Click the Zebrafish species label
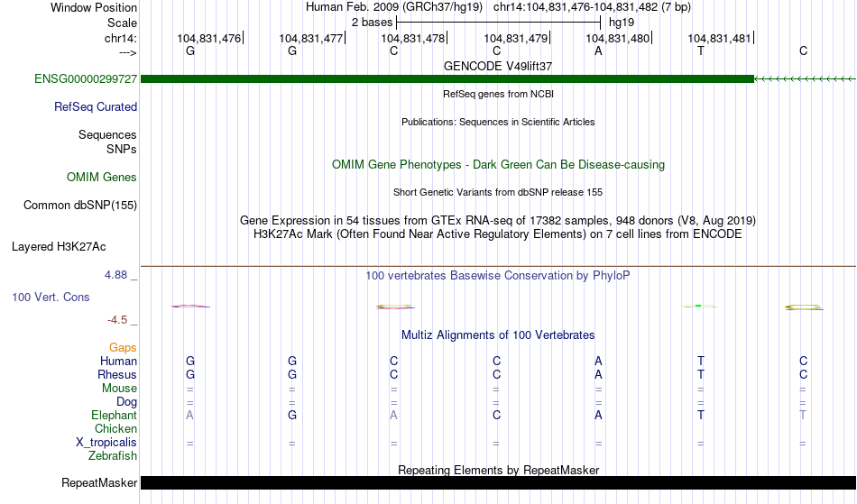The image size is (857, 504). click(x=113, y=456)
